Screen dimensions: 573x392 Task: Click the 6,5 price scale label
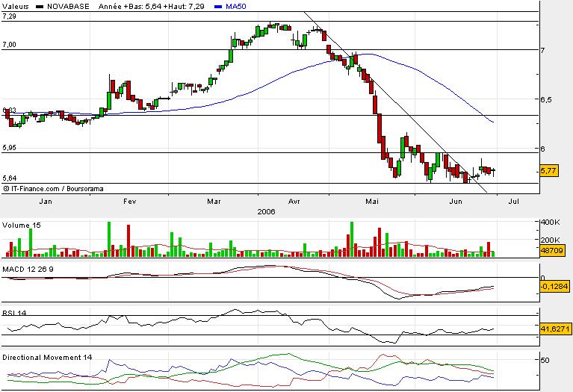(x=546, y=100)
